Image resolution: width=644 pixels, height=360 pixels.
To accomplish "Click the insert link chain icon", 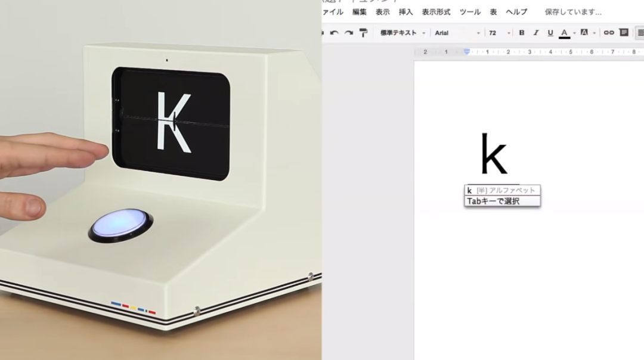I will pyautogui.click(x=609, y=32).
